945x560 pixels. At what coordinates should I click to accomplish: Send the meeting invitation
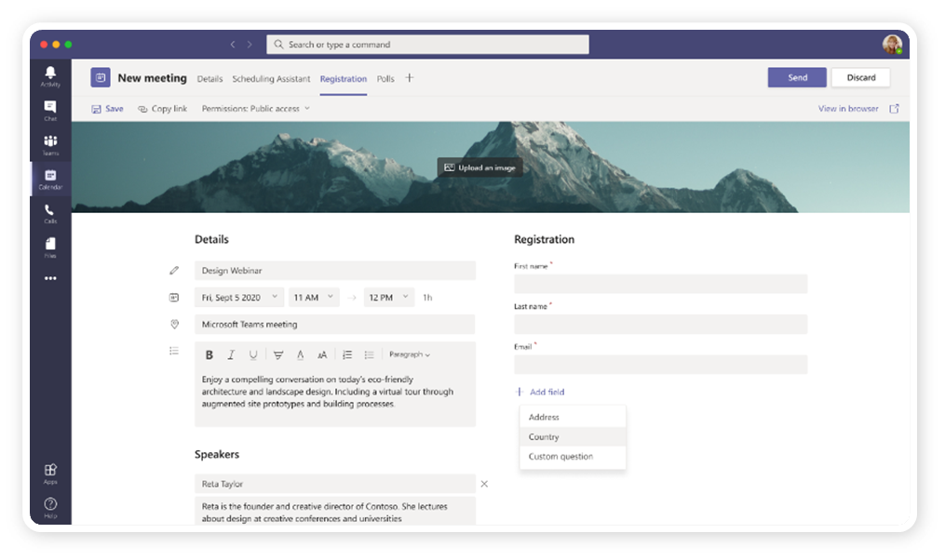[797, 78]
